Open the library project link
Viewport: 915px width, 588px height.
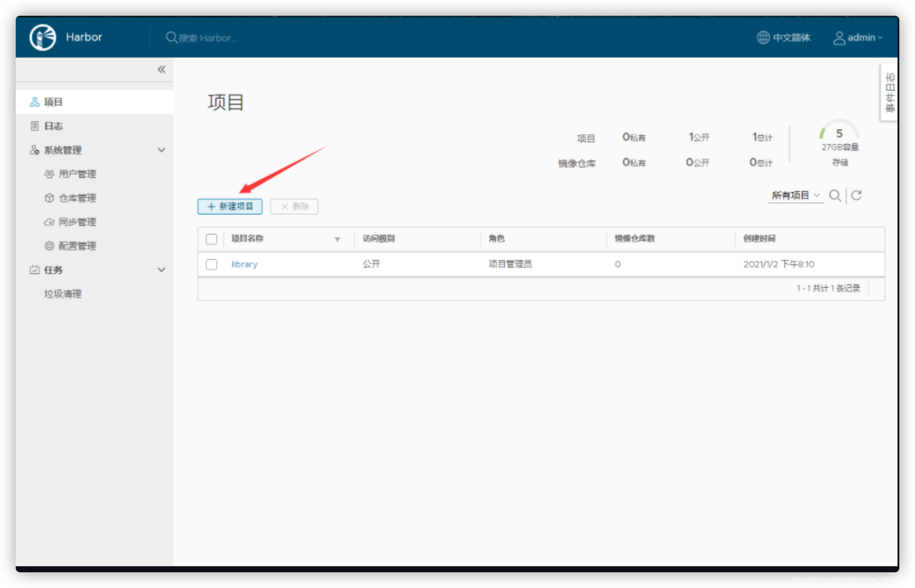(244, 264)
